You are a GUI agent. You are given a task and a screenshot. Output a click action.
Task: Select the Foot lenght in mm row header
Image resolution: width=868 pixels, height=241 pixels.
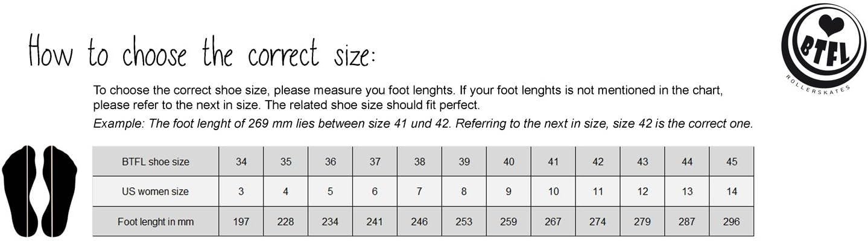click(x=155, y=222)
